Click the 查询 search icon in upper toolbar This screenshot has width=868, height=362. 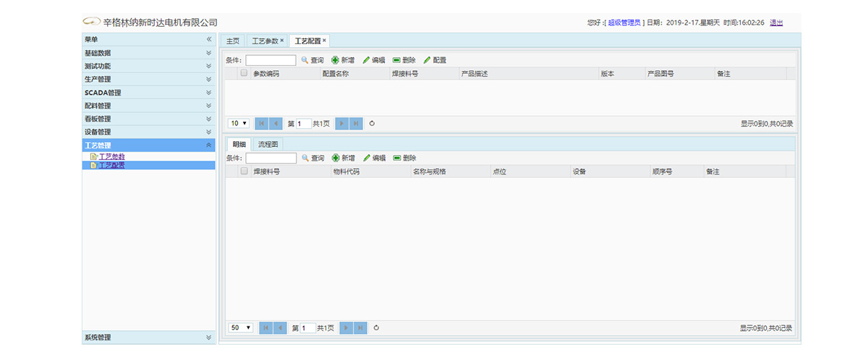tap(305, 60)
